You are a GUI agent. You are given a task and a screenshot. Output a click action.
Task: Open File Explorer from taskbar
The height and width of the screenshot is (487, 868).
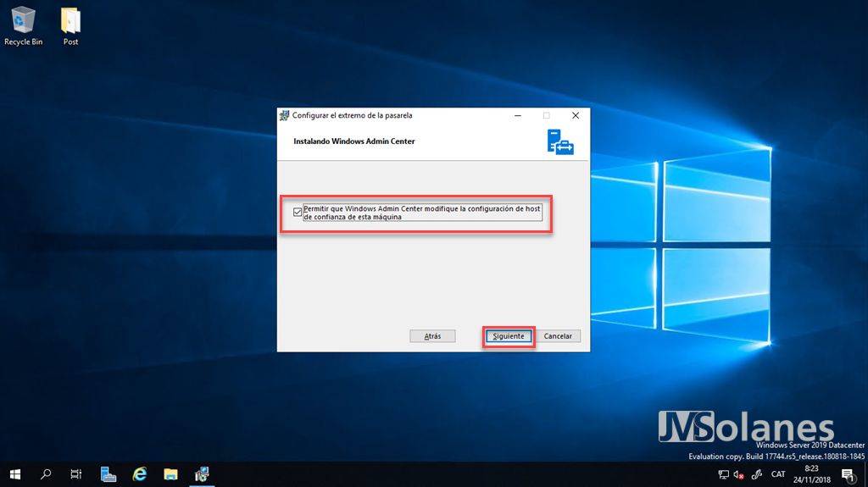(x=170, y=474)
